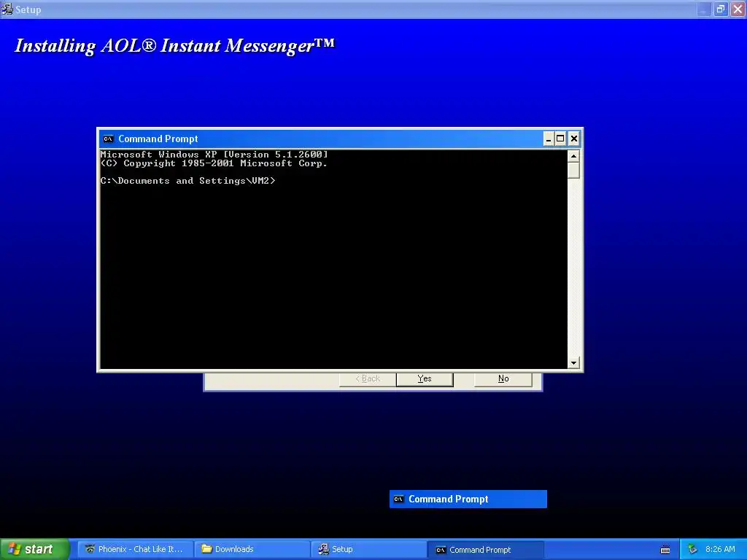Minimize the Command Prompt window

549,139
